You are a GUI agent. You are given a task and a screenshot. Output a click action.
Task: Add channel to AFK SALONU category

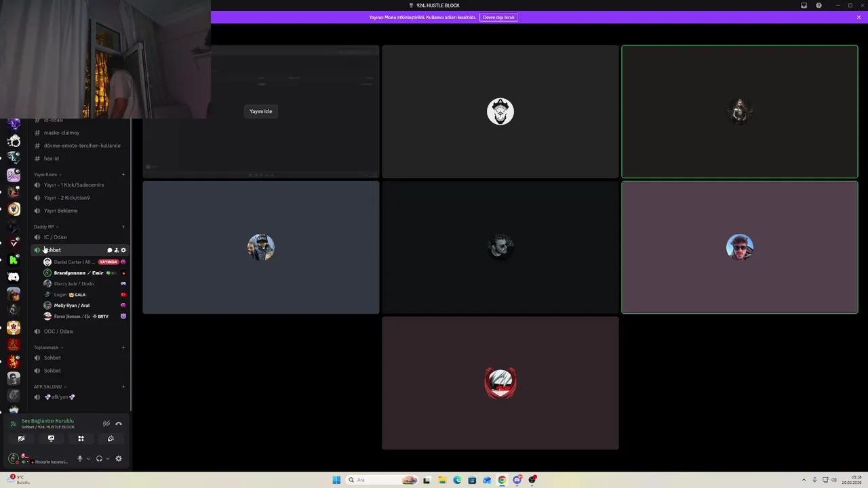[x=123, y=387]
